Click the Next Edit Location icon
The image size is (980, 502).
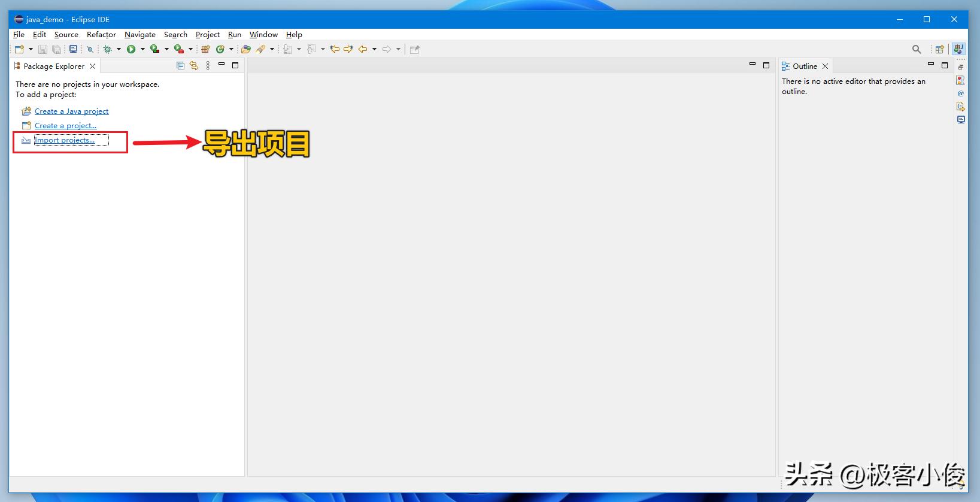348,49
